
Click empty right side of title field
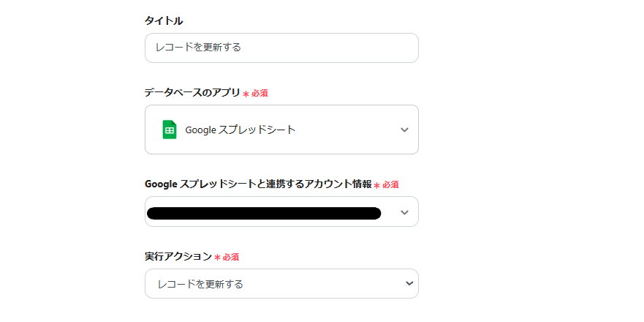351,48
